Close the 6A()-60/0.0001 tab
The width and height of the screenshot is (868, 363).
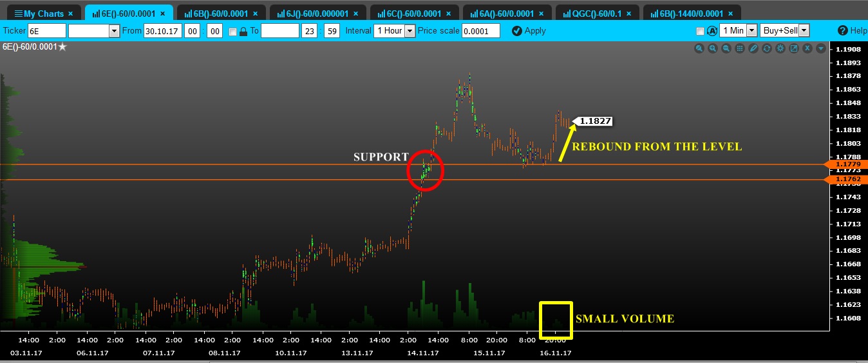(541, 14)
